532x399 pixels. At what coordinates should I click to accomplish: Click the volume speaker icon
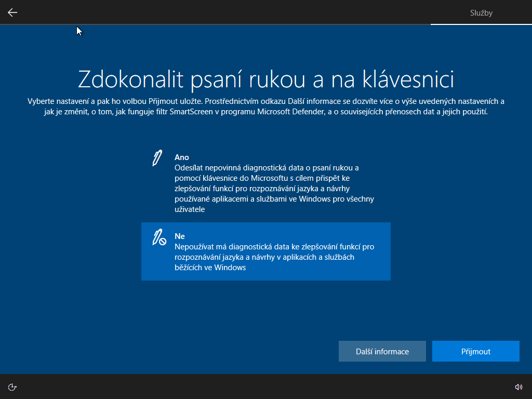(518, 387)
